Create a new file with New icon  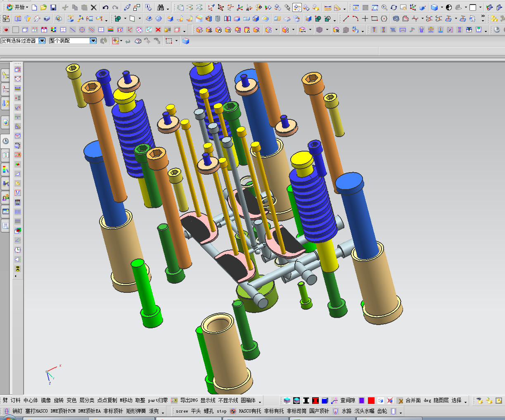pyautogui.click(x=35, y=7)
